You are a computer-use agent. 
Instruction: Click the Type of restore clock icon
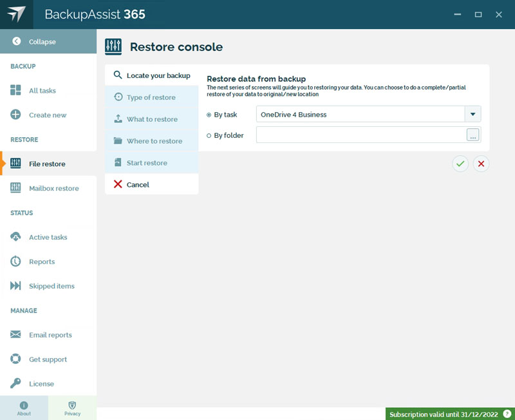pyautogui.click(x=118, y=97)
